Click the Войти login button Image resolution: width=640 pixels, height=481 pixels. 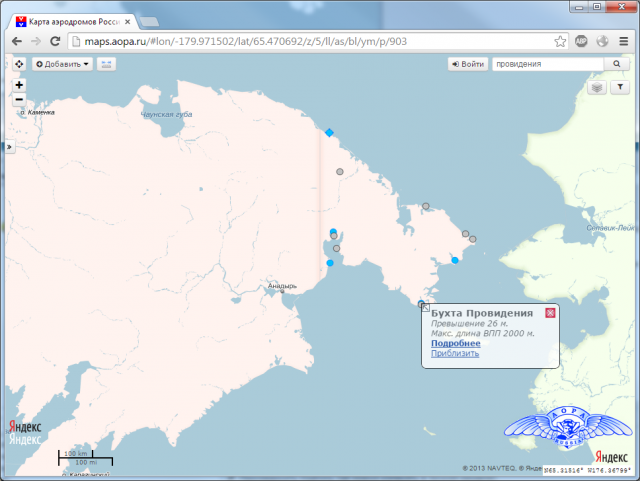click(469, 64)
